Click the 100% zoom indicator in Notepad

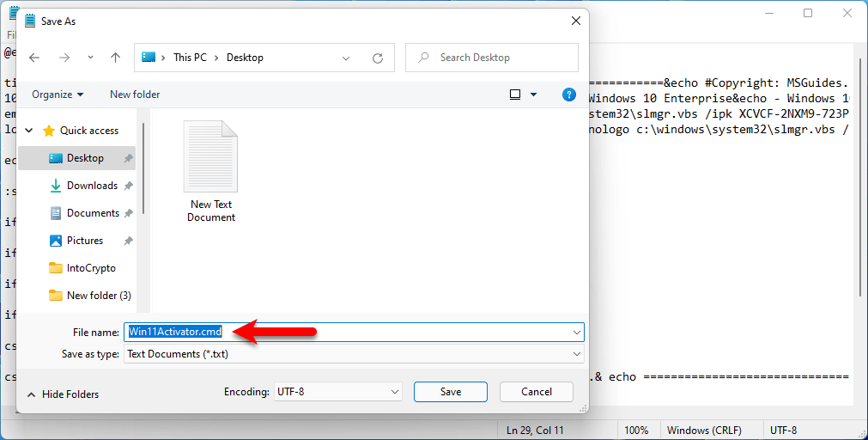coord(636,431)
